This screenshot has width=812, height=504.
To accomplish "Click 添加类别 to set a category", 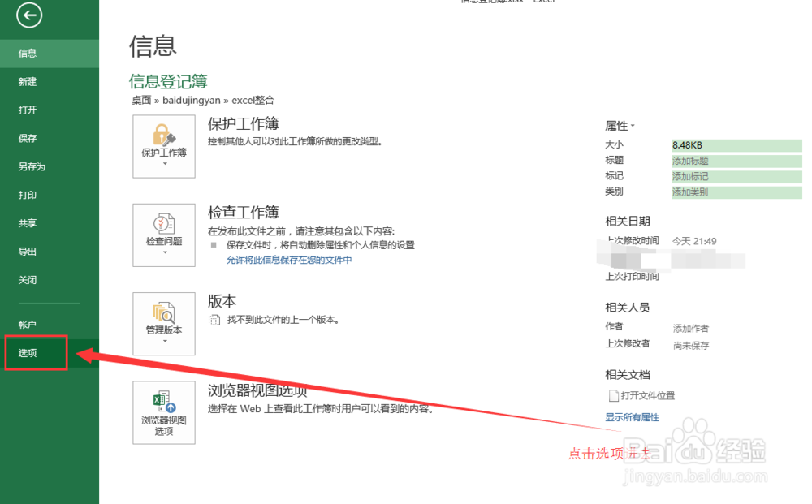I will [x=690, y=192].
